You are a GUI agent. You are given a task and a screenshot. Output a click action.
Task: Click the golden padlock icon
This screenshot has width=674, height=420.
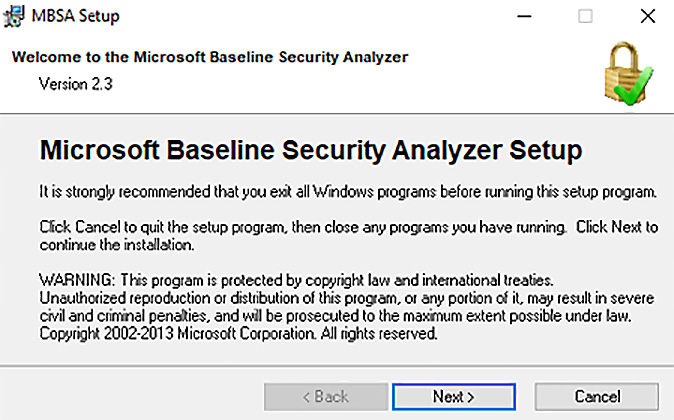(x=625, y=71)
